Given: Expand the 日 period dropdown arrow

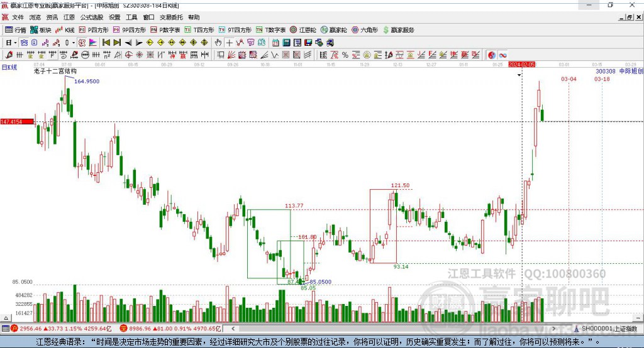Looking at the screenshot, I should [x=16, y=42].
